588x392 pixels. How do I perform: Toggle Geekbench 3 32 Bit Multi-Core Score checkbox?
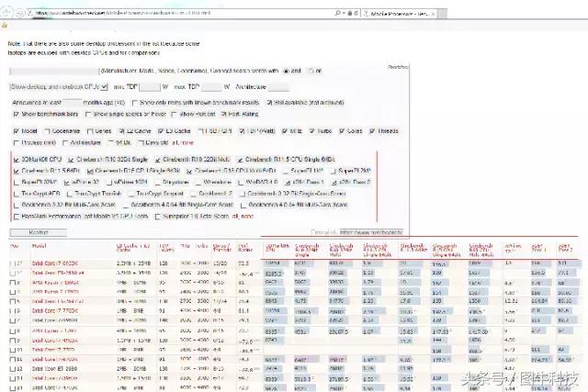(17, 206)
